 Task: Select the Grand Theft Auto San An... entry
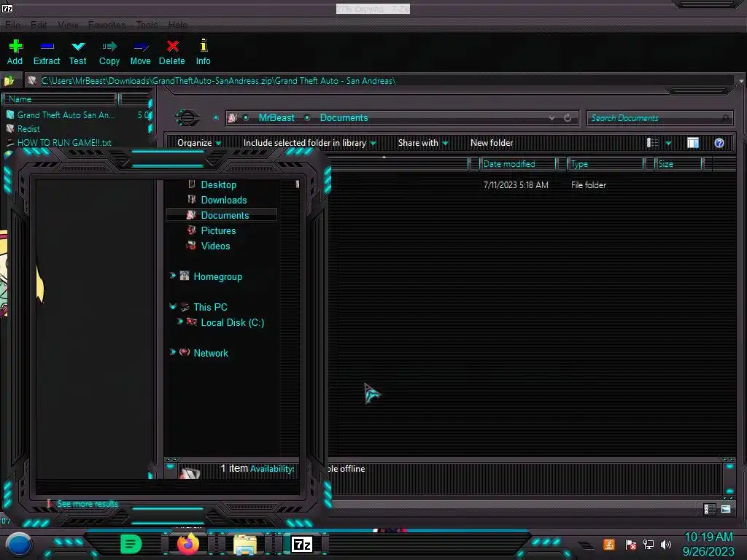point(66,114)
